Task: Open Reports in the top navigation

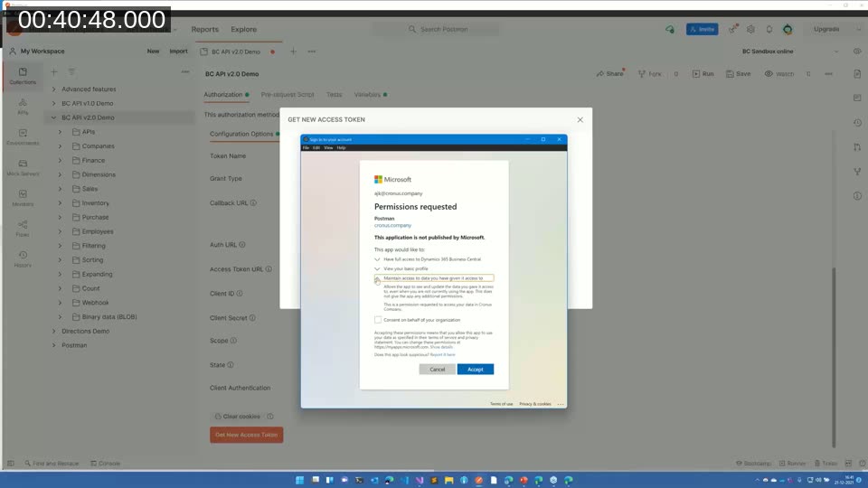Action: 205,29
